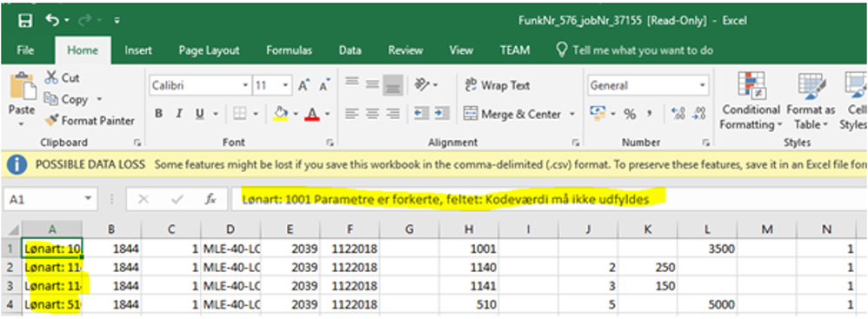Click the Borders icon
The image size is (868, 319).
pos(240,114)
